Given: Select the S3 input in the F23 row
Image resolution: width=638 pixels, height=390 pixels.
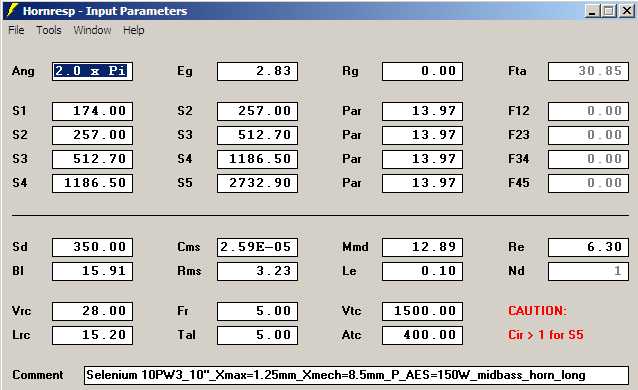Looking at the screenshot, I should pyautogui.click(x=257, y=135).
